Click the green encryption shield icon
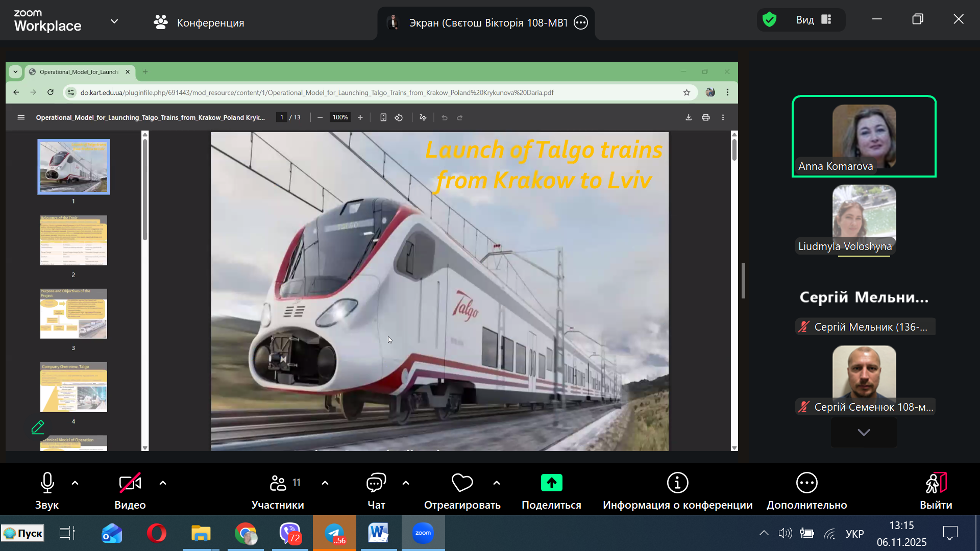This screenshot has width=980, height=551. click(x=769, y=20)
